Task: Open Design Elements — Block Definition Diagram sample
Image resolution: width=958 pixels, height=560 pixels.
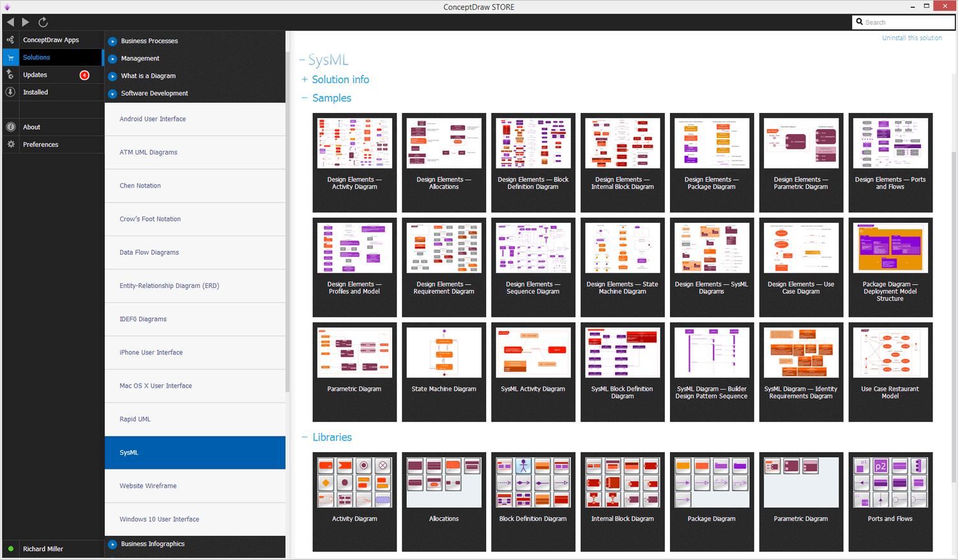Action: (x=533, y=163)
